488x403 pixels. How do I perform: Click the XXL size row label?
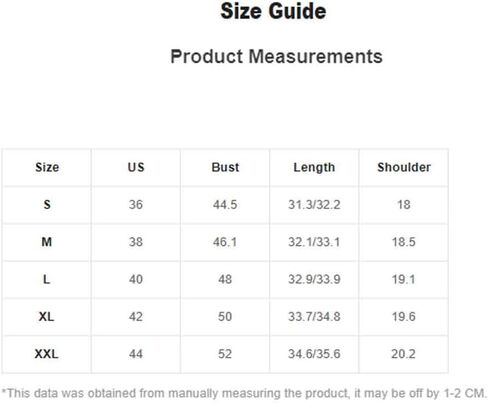46,354
